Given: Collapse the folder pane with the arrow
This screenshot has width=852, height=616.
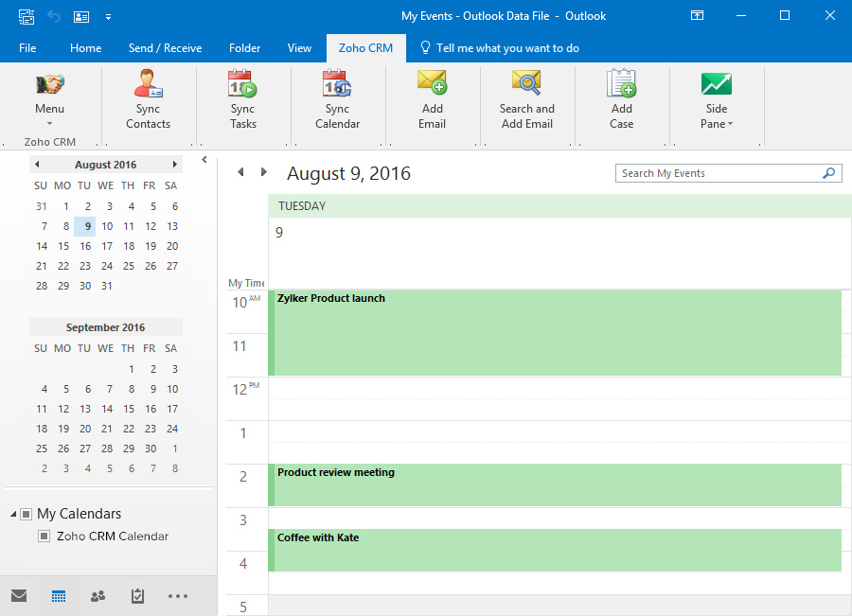Looking at the screenshot, I should pos(204,161).
